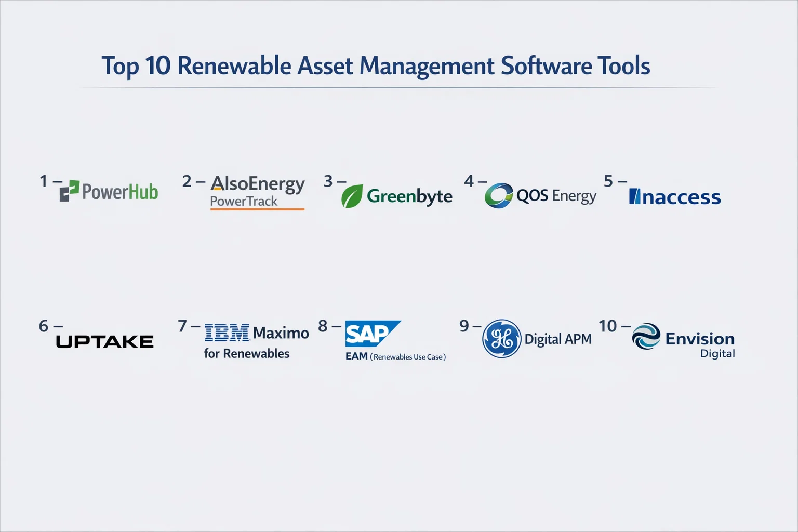This screenshot has width=798, height=532.
Task: Click the blue SAP logo
Action: [x=371, y=334]
